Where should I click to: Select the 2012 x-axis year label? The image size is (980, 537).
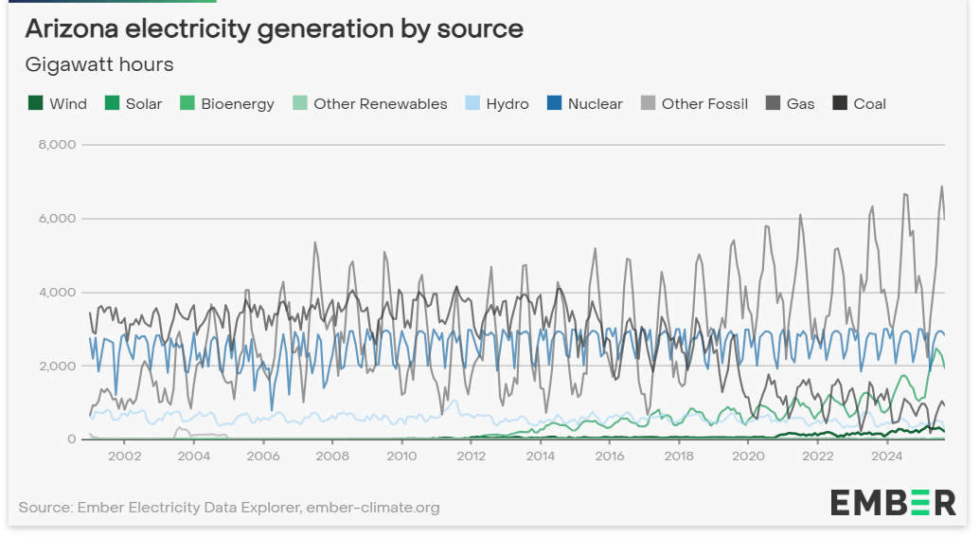[471, 456]
